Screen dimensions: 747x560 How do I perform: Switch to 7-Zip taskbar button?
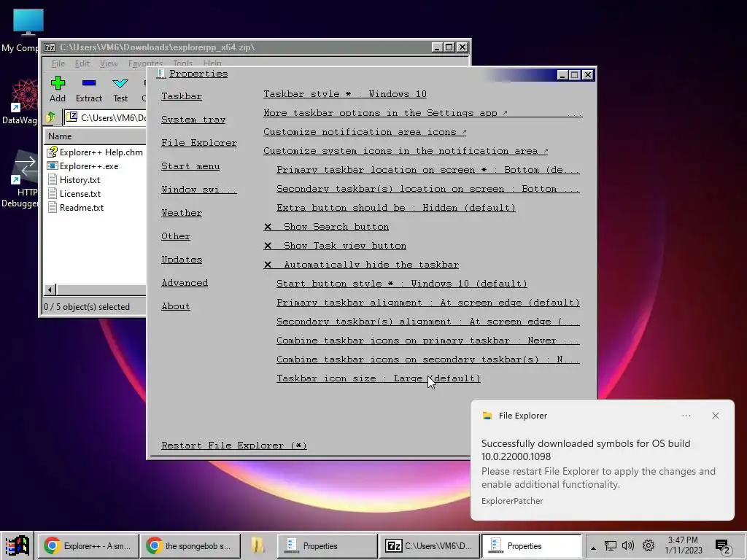click(x=429, y=545)
